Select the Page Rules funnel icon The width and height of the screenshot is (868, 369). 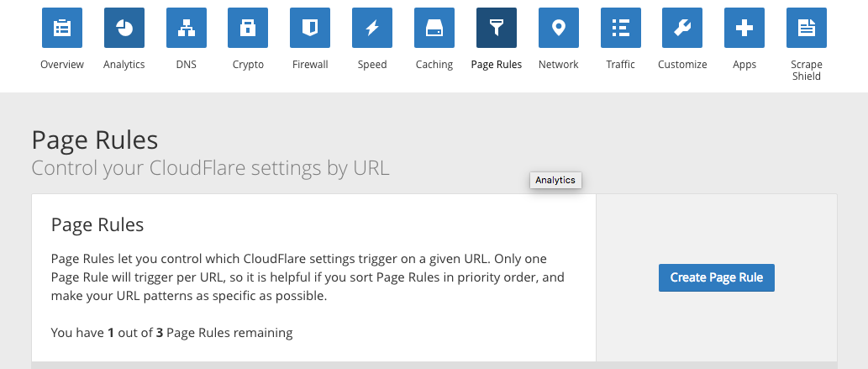pos(497,28)
